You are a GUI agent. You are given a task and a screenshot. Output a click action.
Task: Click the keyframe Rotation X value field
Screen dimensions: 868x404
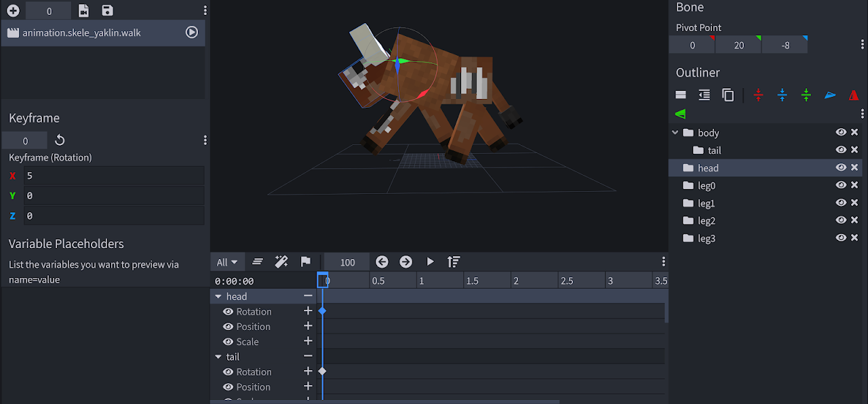pos(113,176)
